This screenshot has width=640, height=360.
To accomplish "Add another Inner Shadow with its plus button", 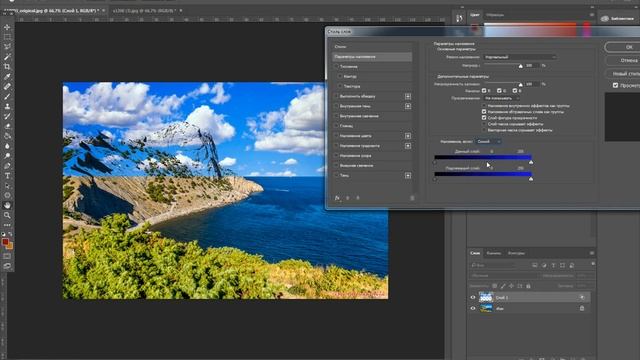I will coord(408,106).
